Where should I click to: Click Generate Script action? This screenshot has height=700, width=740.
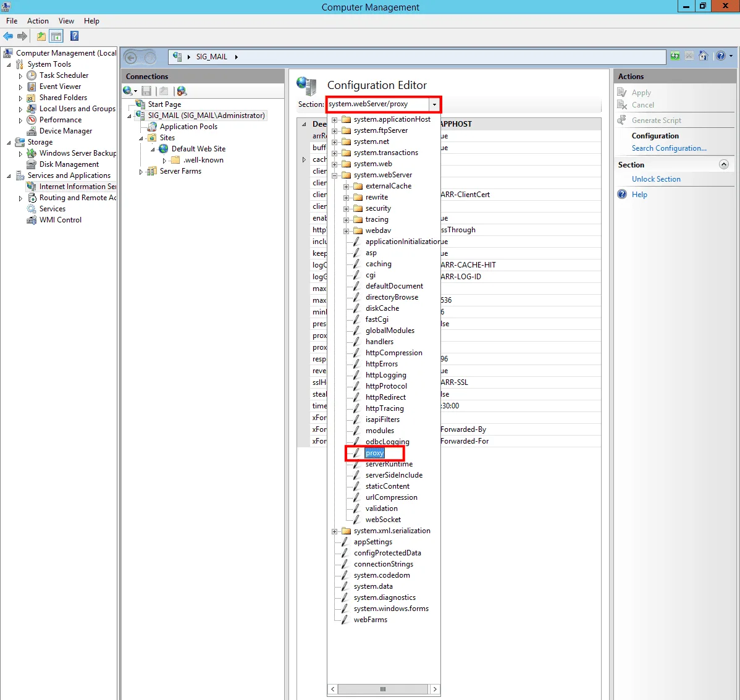coord(657,120)
